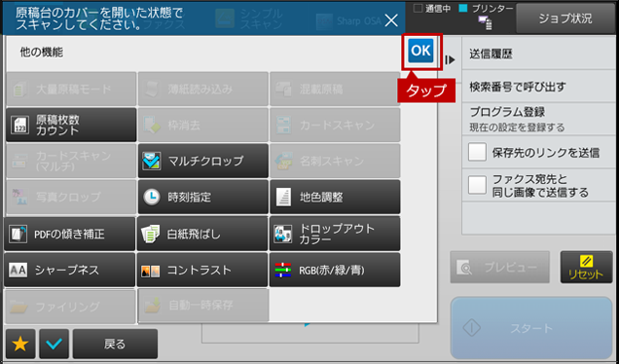The image size is (619, 364).
Task: Select 原稿枚数カウント function
Action: pos(71,126)
